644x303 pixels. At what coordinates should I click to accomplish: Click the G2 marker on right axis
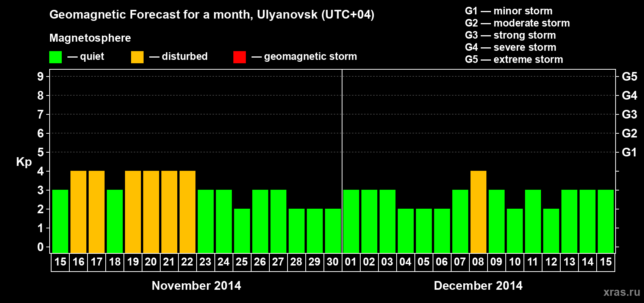[x=630, y=133]
